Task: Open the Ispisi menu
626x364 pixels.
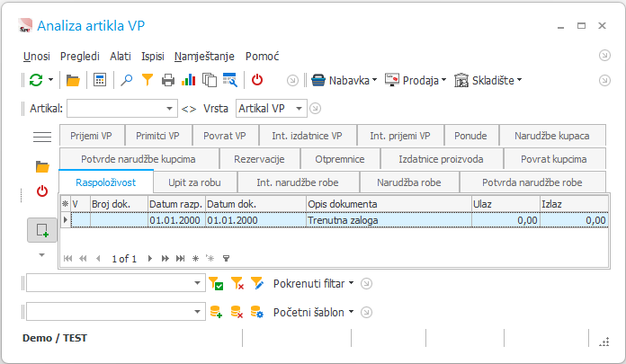Action: pos(153,57)
